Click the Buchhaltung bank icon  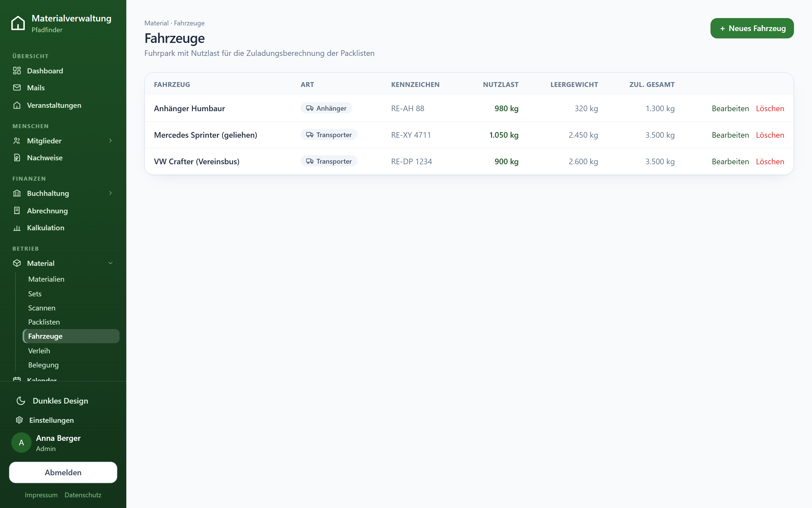tap(17, 193)
